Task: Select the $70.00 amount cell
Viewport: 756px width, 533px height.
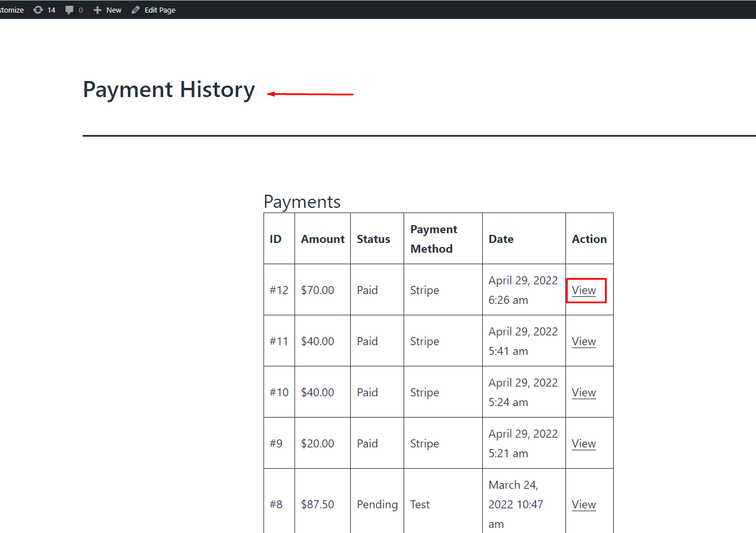Action: [317, 290]
